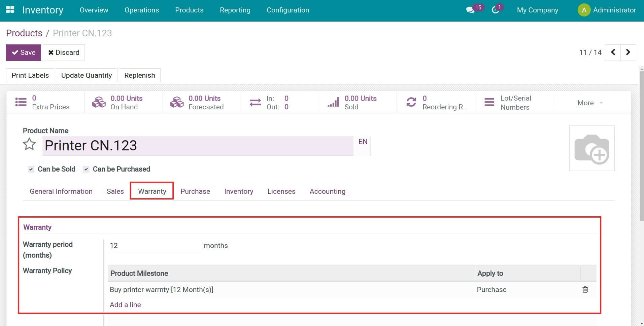644x326 pixels.
Task: Open the Reordering Rules stat button
Action: (436, 103)
